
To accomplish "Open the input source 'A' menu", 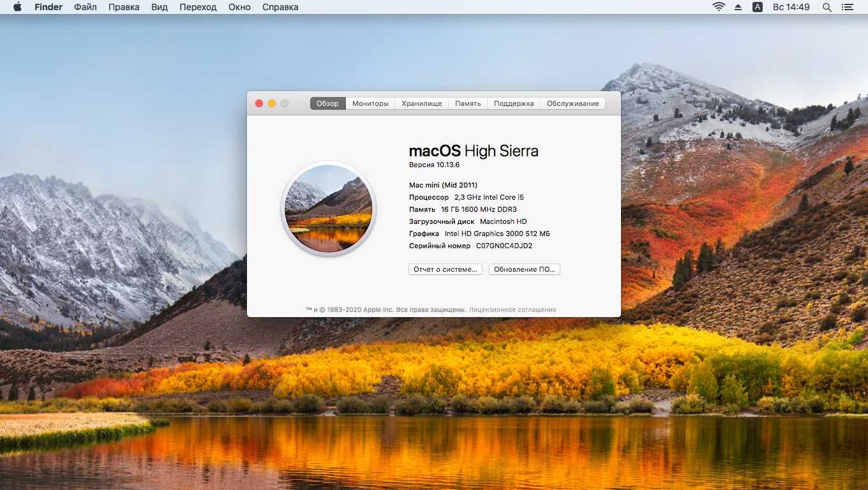I will coord(758,7).
